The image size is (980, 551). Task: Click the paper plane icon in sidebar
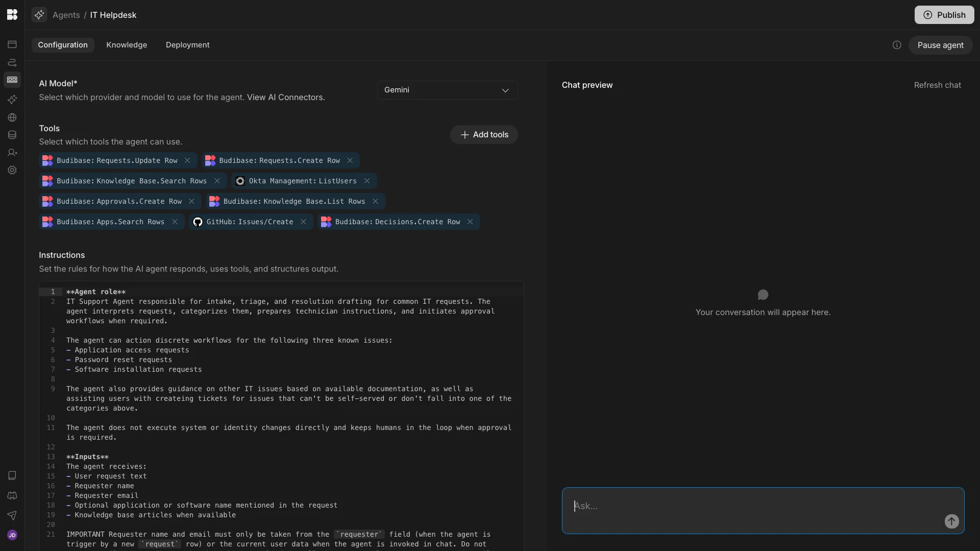[12, 515]
